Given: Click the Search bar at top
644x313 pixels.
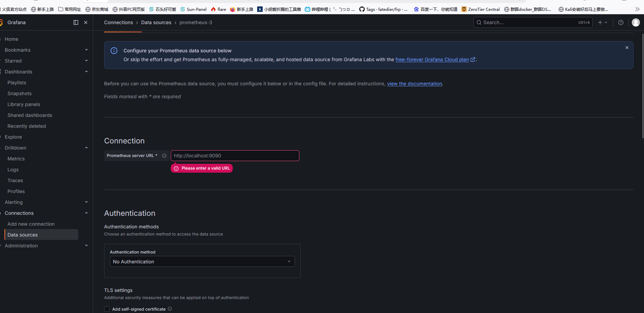Looking at the screenshot, I should [x=533, y=22].
